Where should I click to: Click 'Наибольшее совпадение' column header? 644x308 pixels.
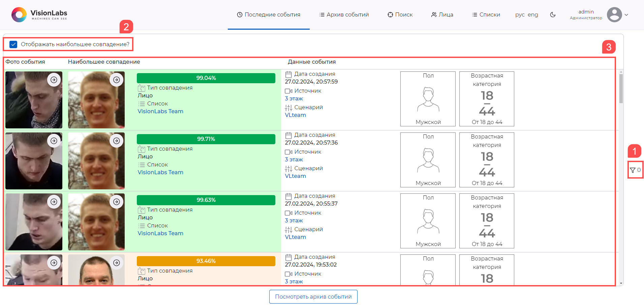click(x=104, y=62)
